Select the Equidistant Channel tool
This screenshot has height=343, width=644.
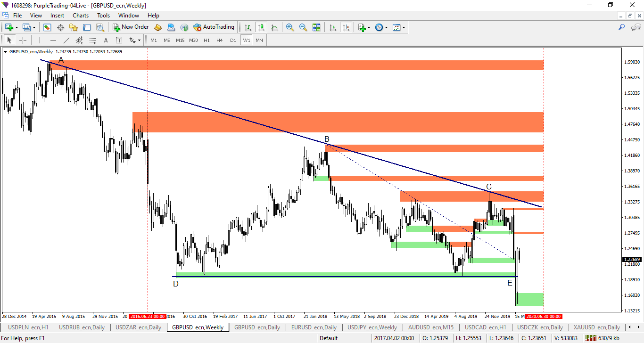pyautogui.click(x=79, y=40)
